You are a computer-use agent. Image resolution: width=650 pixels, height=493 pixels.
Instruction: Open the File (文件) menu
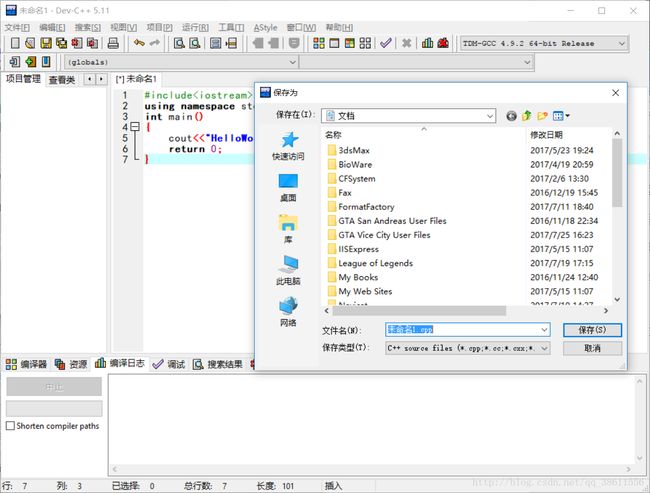point(17,27)
